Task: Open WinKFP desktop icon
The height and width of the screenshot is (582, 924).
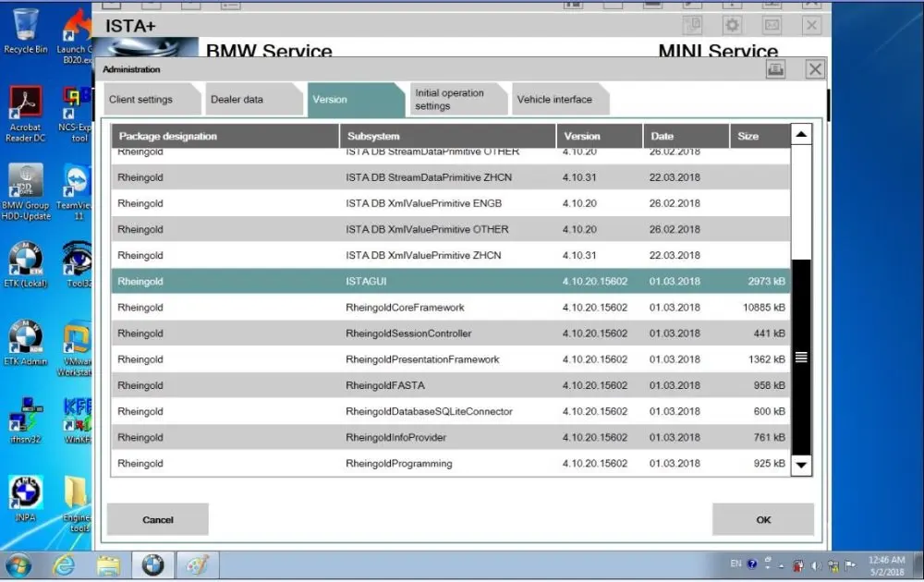Action: [78, 420]
